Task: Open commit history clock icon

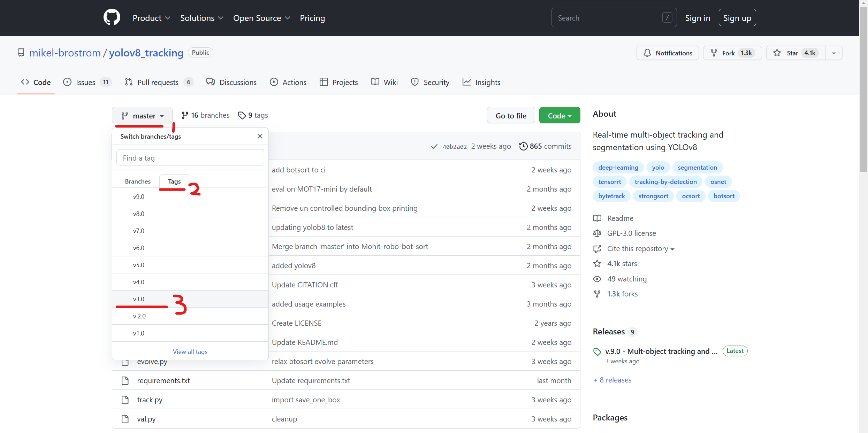Action: click(x=523, y=146)
